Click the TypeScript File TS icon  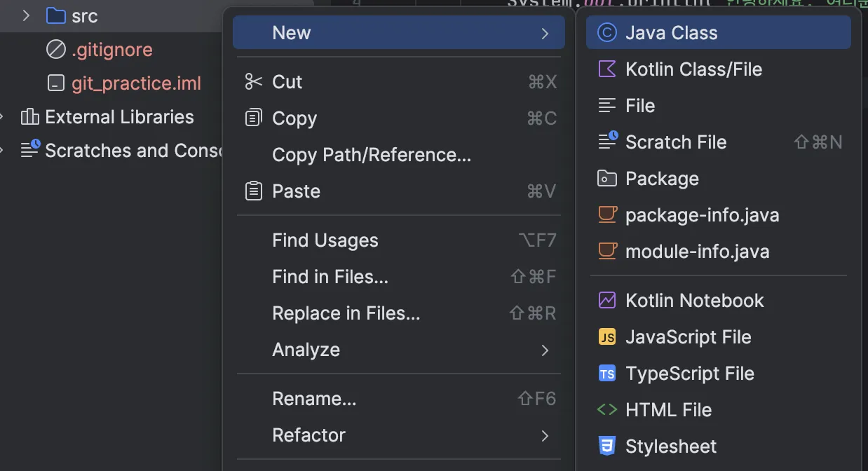[606, 374]
